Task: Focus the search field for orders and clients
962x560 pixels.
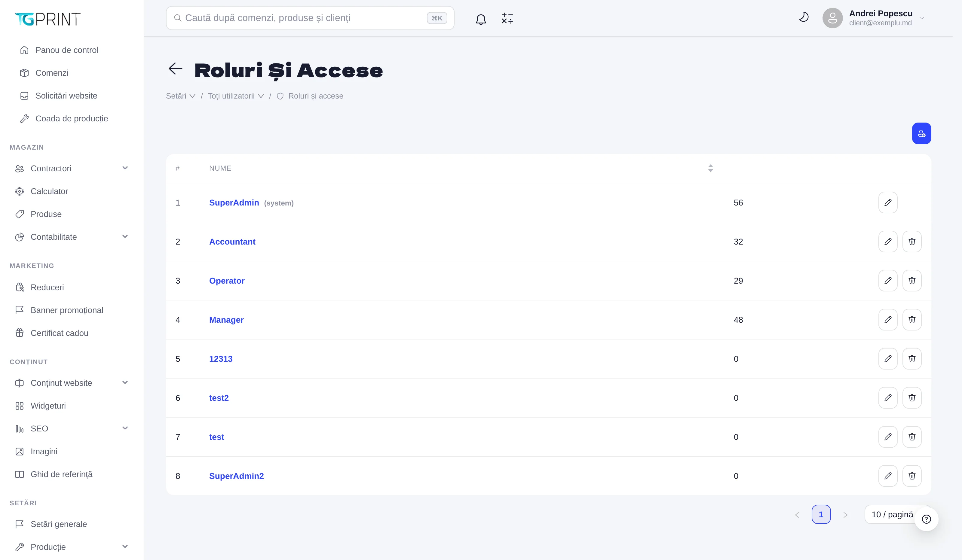Action: point(310,18)
